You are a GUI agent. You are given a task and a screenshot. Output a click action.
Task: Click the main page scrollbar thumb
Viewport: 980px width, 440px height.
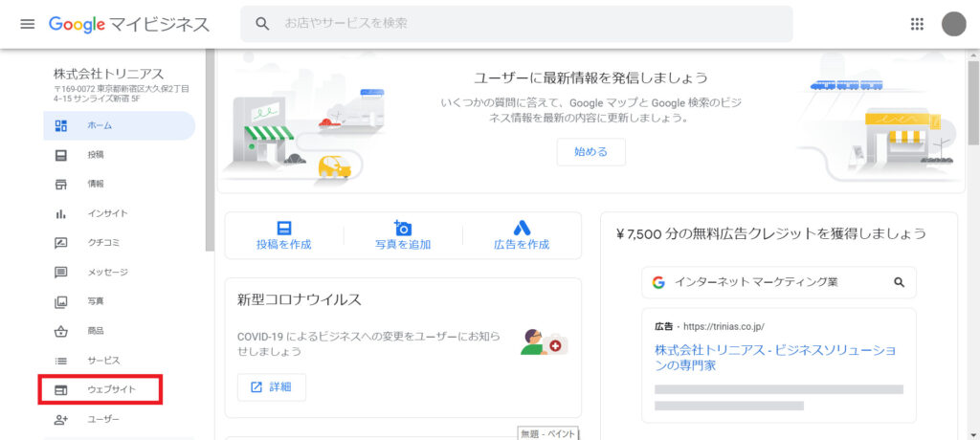coord(973,103)
